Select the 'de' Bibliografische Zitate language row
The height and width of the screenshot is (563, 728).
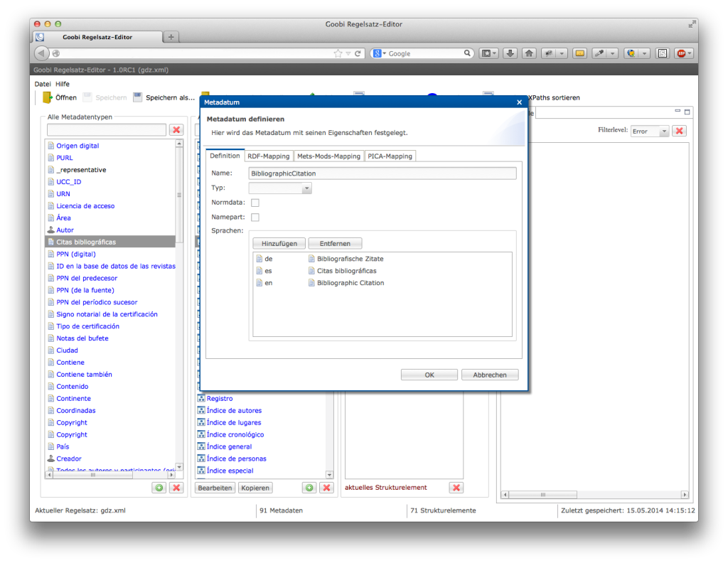[382, 259]
